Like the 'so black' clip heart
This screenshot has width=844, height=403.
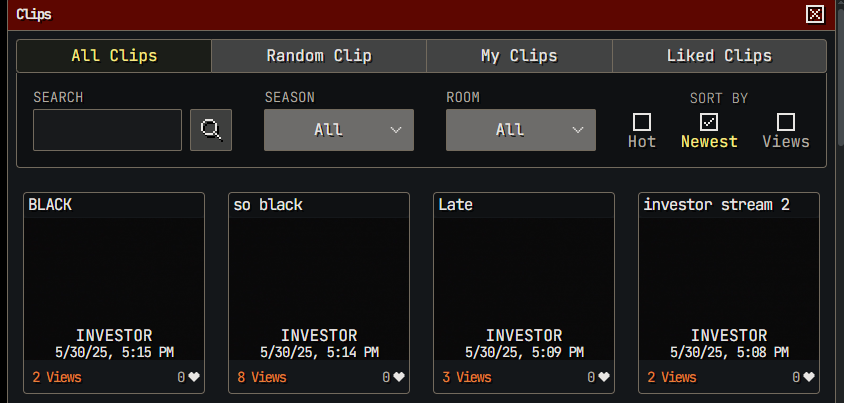(x=399, y=378)
